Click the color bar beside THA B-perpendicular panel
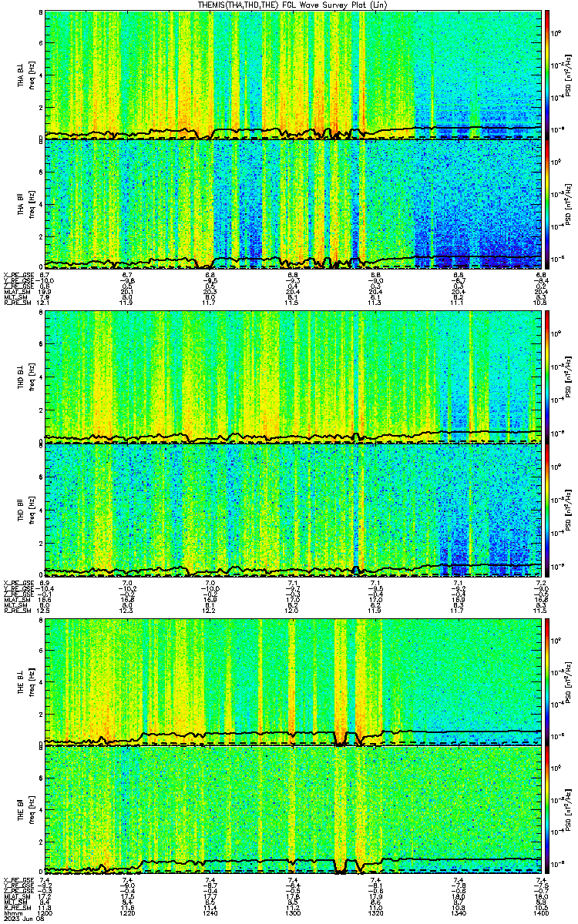This screenshot has height=924, width=578. tap(547, 75)
